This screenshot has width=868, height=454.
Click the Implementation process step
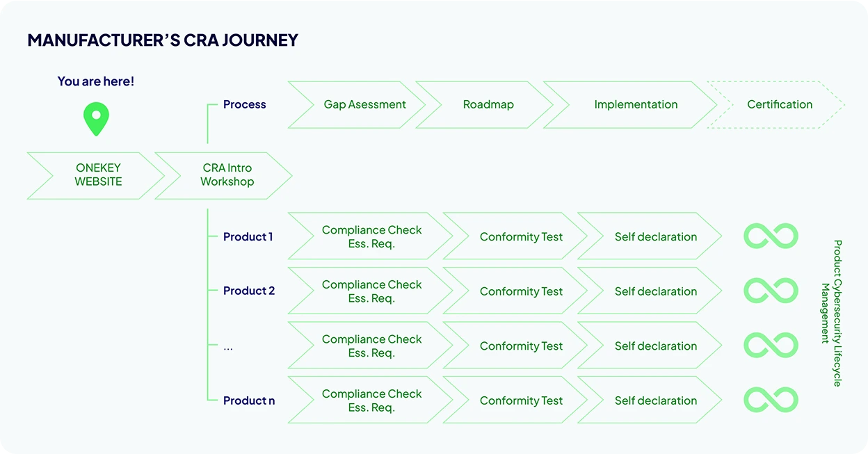coord(630,105)
